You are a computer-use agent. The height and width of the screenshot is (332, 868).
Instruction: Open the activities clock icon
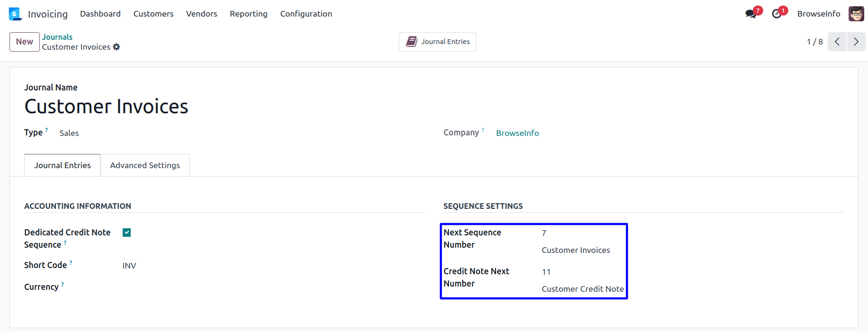[777, 14]
